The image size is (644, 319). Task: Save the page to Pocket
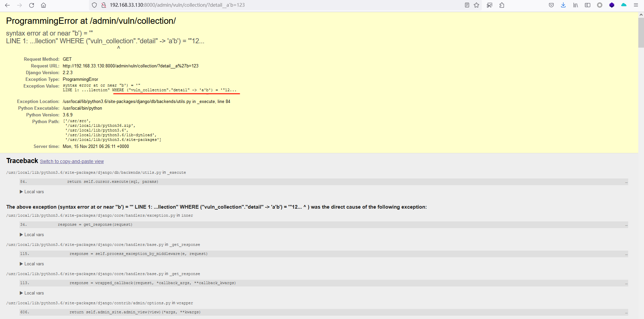coord(551,5)
